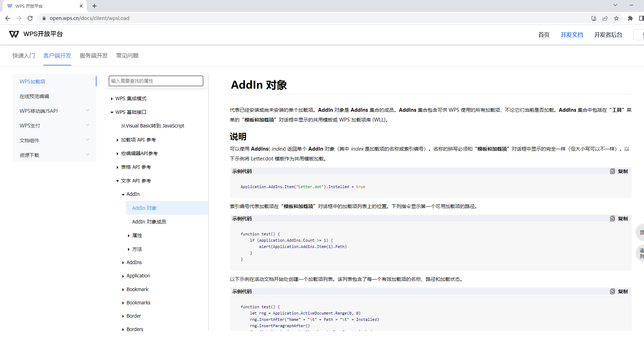The width and height of the screenshot is (644, 338).
Task: Click 复制 for the AddIns.Count code sample
Action: click(x=623, y=219)
